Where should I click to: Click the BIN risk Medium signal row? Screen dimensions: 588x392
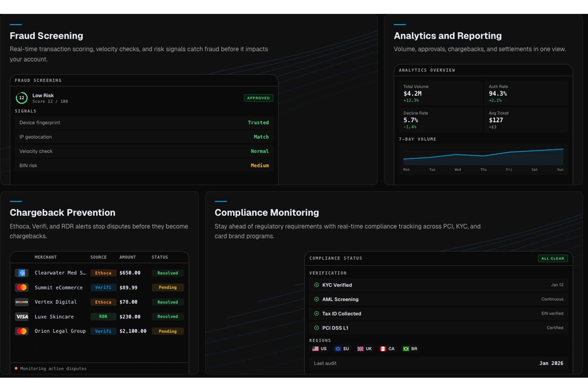(144, 165)
